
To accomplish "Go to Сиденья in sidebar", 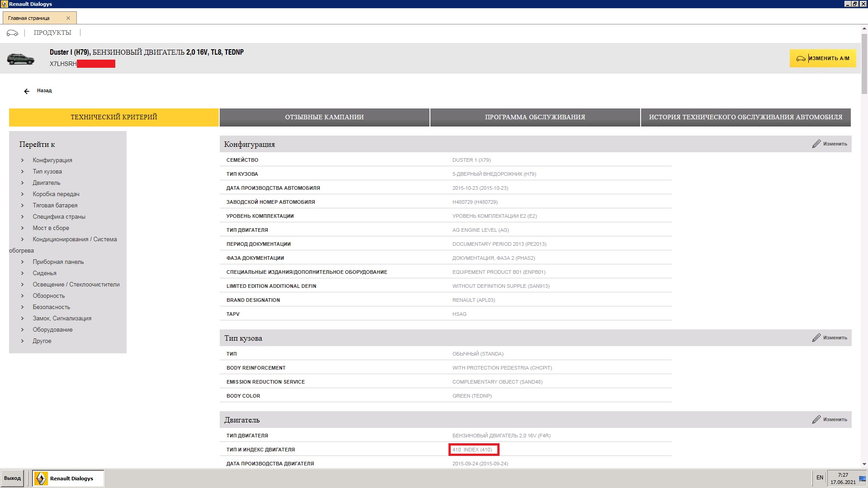I will [x=44, y=273].
